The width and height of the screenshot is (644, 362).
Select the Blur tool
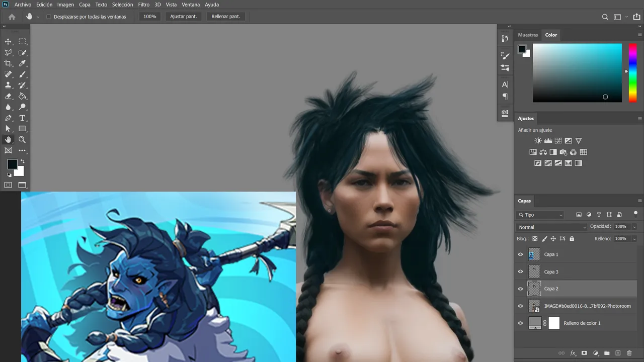pos(8,107)
